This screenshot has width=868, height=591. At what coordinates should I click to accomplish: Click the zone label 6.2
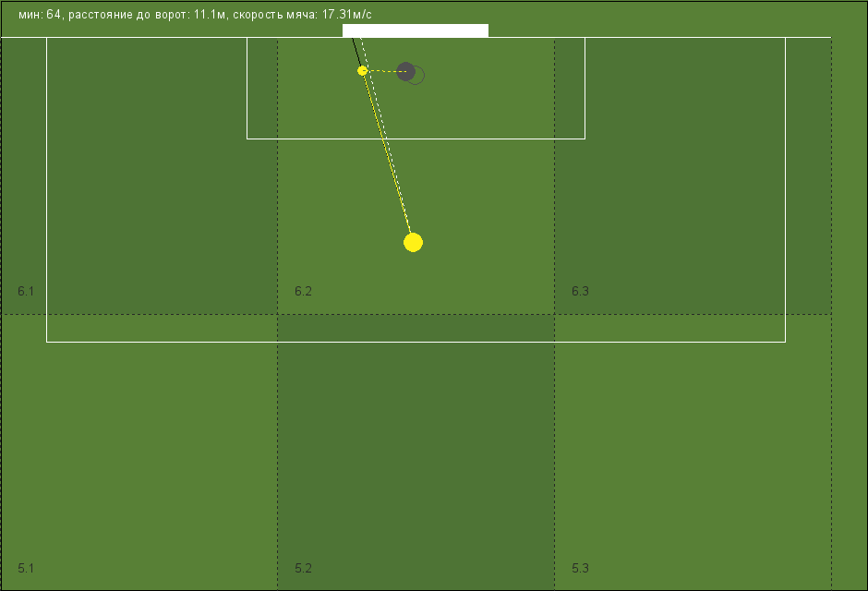[x=303, y=291]
